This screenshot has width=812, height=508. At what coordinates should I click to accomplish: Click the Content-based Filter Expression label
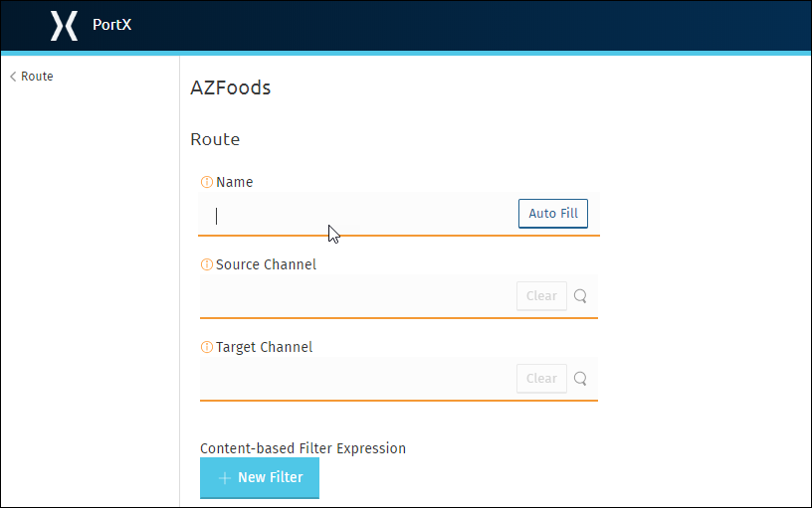pyautogui.click(x=303, y=448)
